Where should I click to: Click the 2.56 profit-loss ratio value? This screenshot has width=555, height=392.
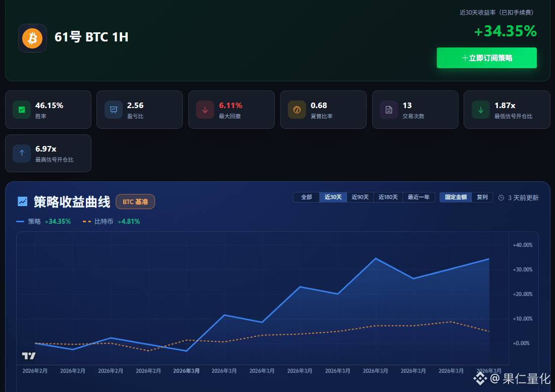135,106
